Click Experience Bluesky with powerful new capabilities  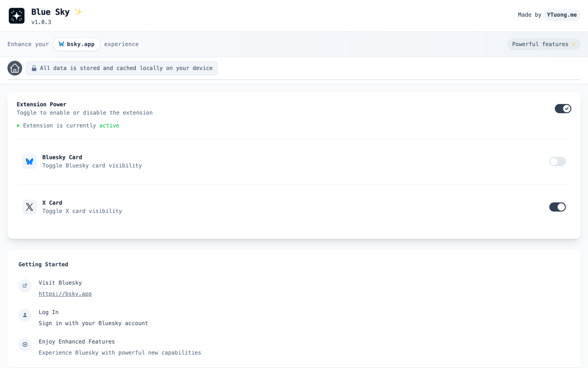click(120, 353)
